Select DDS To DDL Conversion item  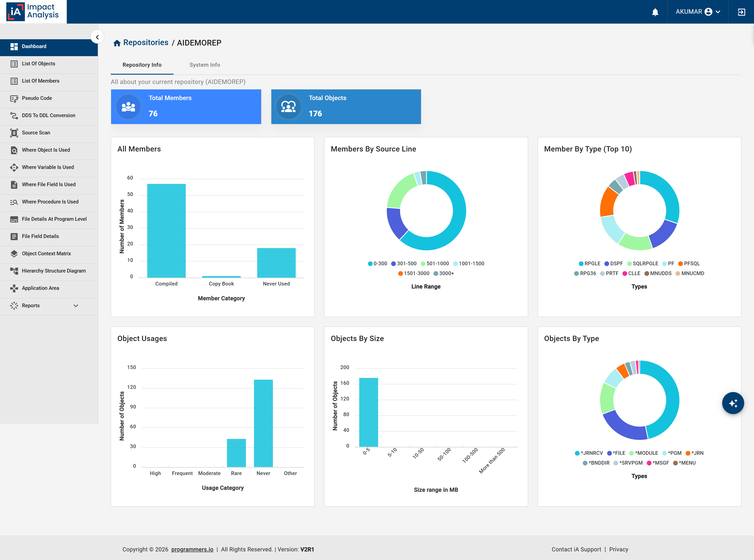[49, 115]
